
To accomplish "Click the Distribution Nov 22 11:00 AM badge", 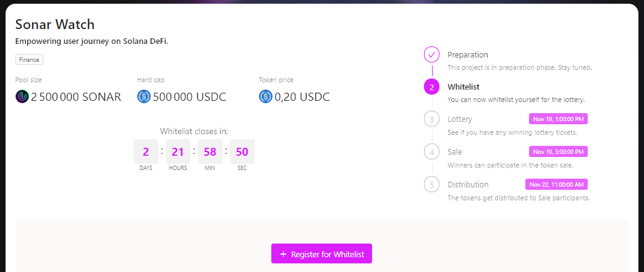I will click(x=556, y=184).
